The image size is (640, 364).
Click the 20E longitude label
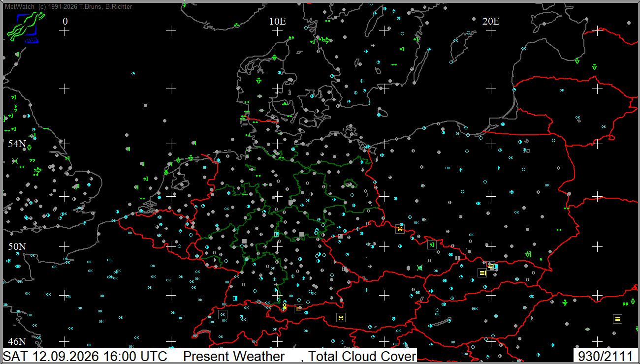point(491,21)
